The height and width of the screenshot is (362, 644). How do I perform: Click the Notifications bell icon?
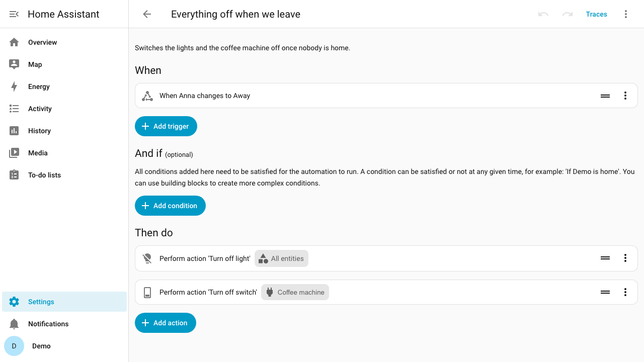14,324
